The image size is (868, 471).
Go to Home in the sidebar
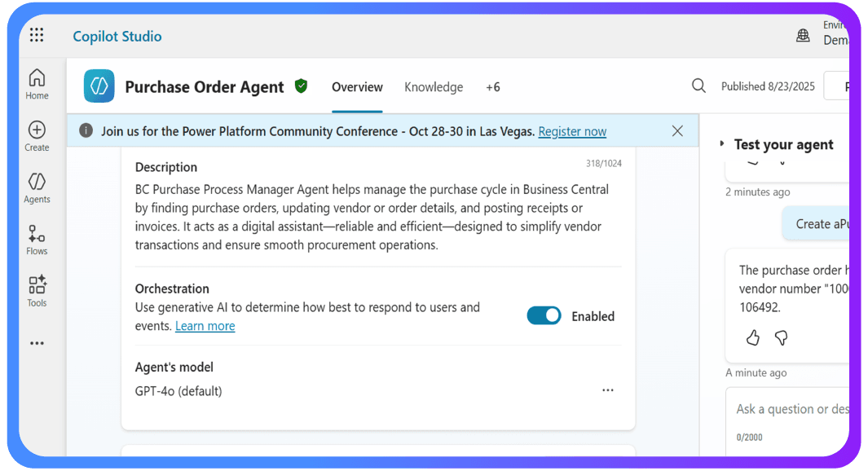tap(37, 84)
